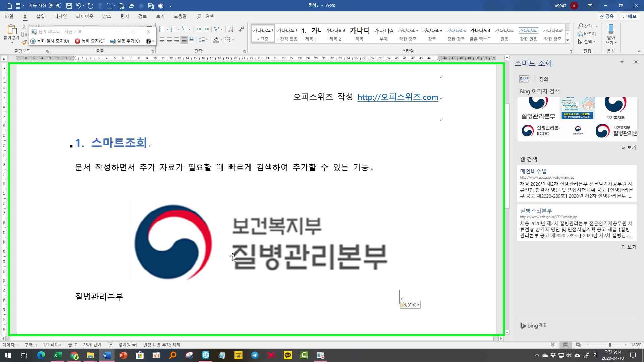This screenshot has height=362, width=644.
Task: Open Excel from the taskbar
Action: click(57, 355)
